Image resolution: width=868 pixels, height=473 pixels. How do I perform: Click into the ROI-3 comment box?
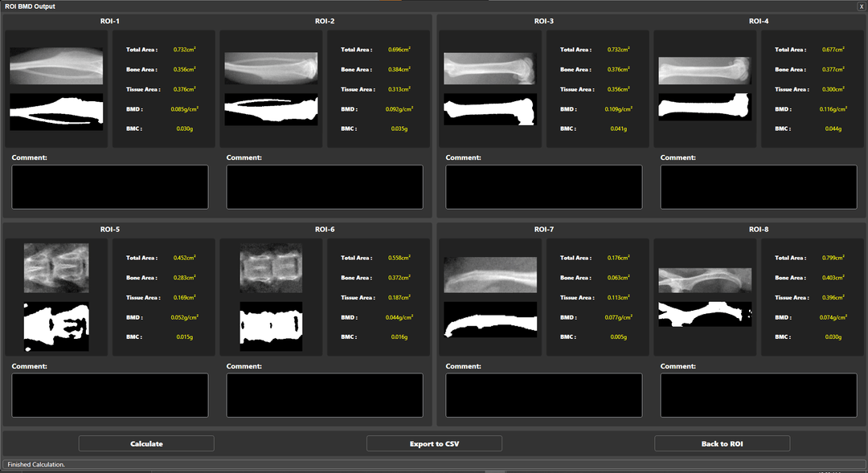(x=543, y=187)
